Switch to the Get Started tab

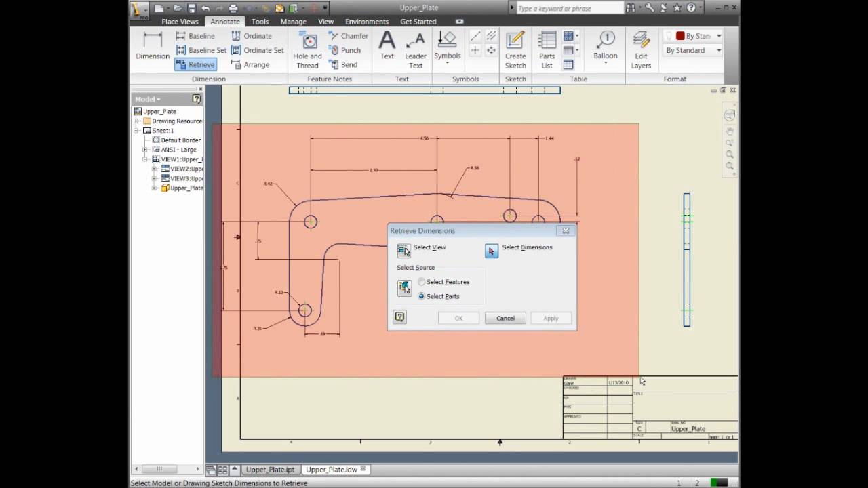tap(418, 22)
